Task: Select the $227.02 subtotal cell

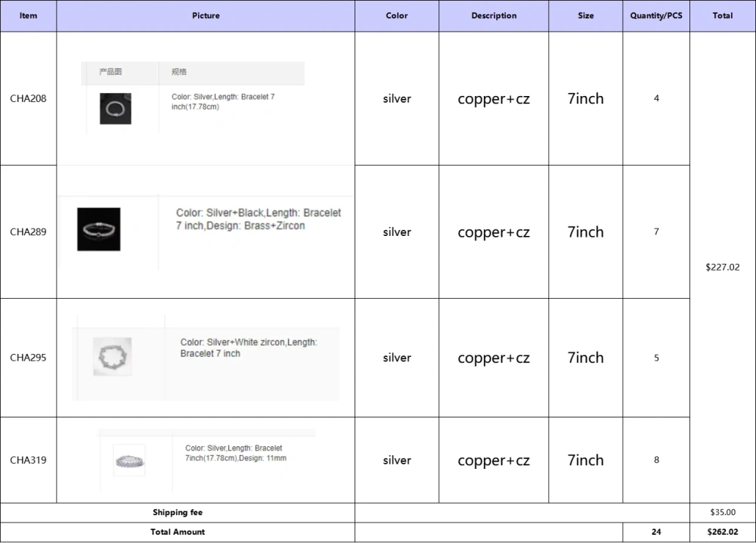Action: (722, 267)
